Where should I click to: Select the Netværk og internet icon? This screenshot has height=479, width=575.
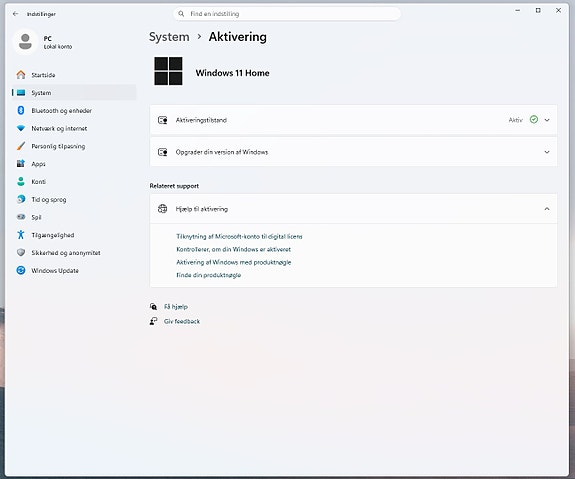(x=21, y=128)
